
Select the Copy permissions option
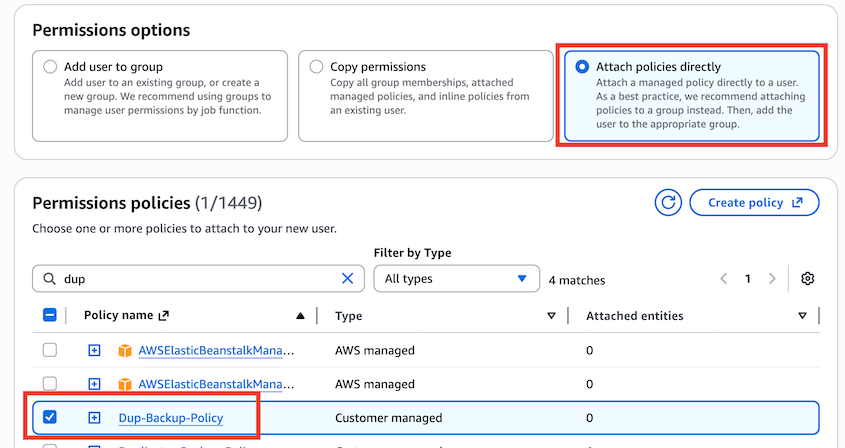(316, 67)
